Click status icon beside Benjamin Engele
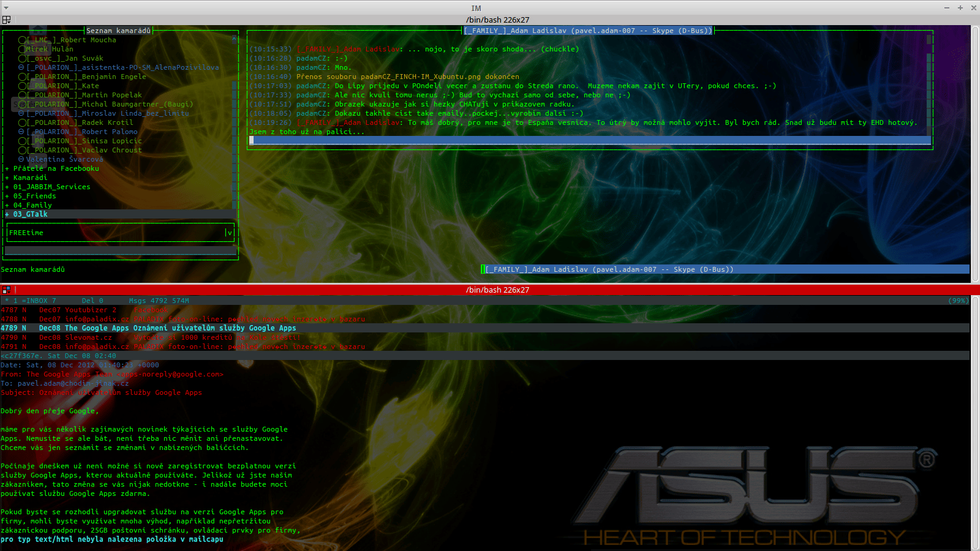 22,77
